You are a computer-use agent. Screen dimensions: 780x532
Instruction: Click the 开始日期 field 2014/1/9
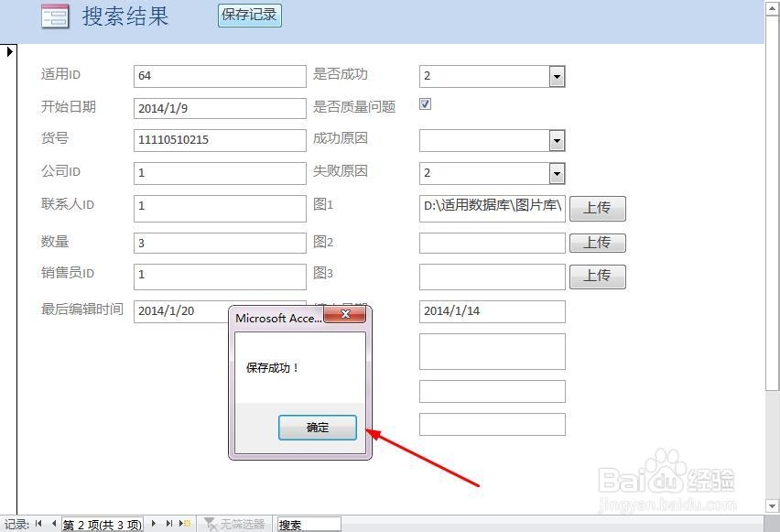coord(220,108)
